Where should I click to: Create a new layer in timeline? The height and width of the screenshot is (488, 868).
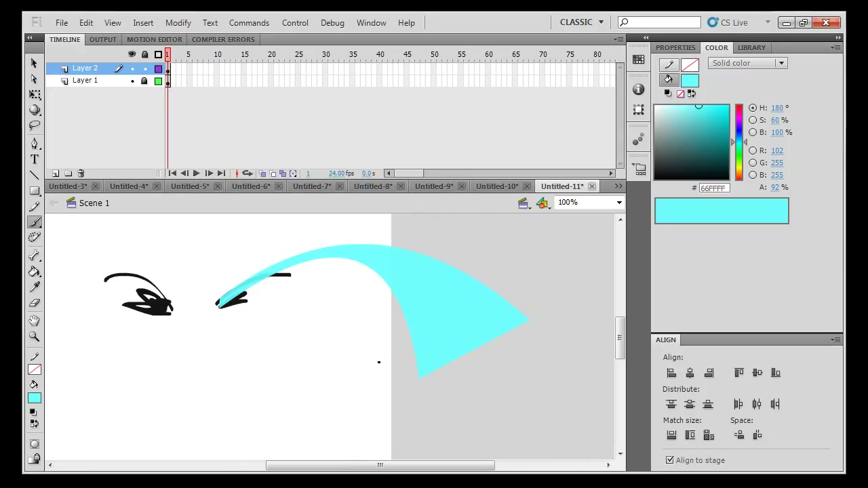coord(56,174)
